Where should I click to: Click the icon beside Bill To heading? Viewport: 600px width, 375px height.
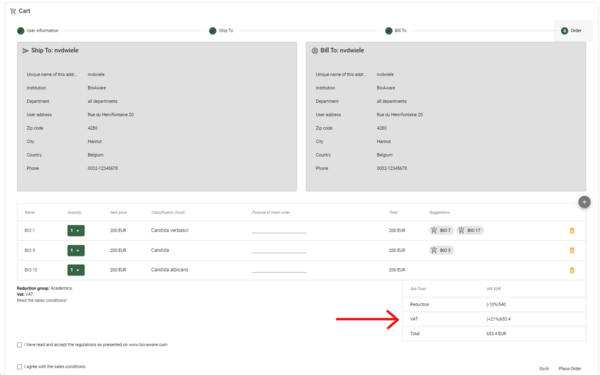315,51
